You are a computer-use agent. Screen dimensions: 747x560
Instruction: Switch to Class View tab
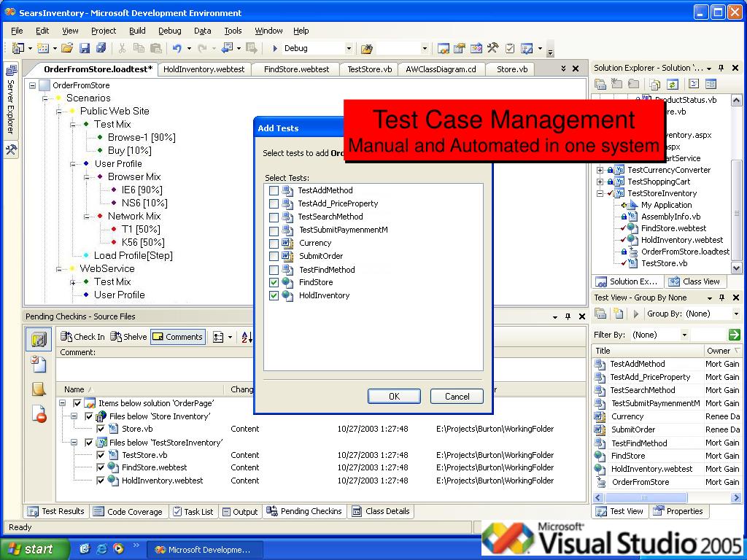[694, 281]
